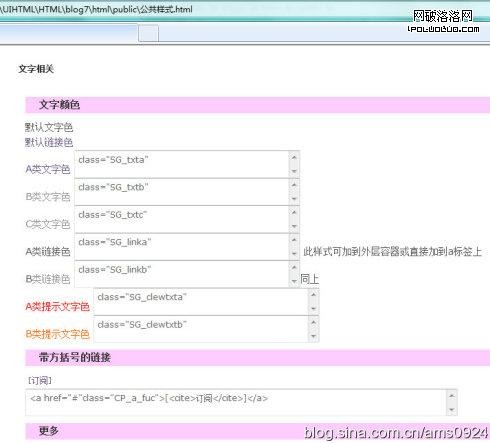Click the [订阅] bracketed link
Screen dimensions: 490x443
40,380
